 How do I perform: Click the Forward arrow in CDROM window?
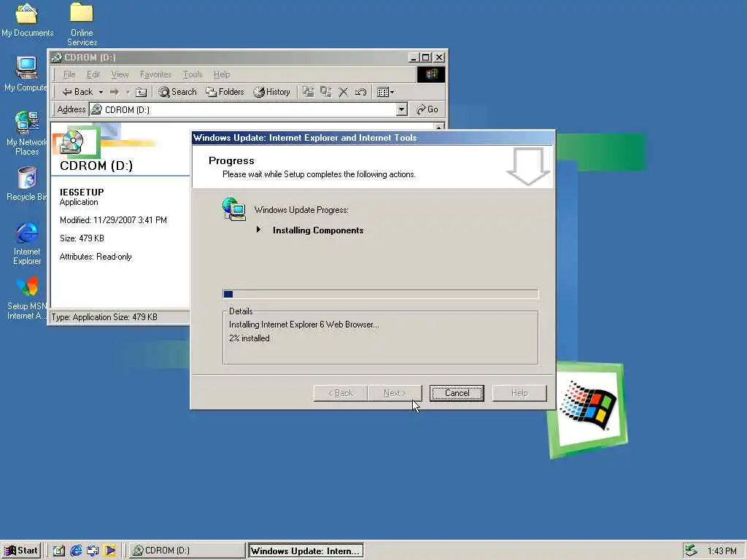[115, 92]
